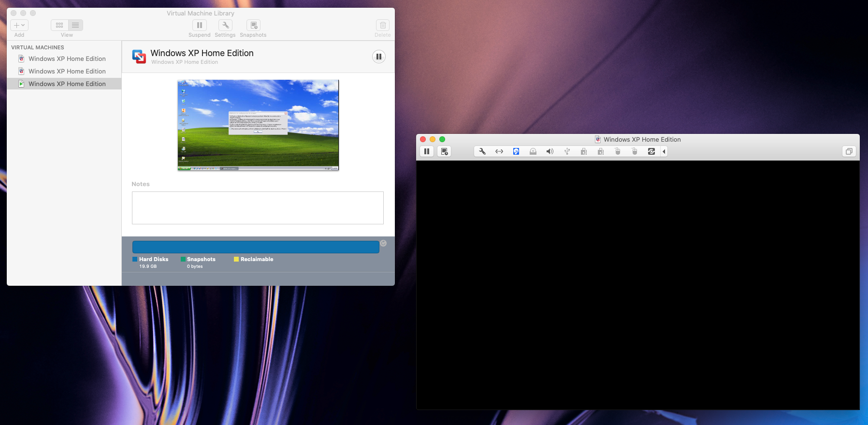Image resolution: width=868 pixels, height=425 pixels.
Task: Take a snapshot from the VM window toolbar
Action: (x=444, y=151)
